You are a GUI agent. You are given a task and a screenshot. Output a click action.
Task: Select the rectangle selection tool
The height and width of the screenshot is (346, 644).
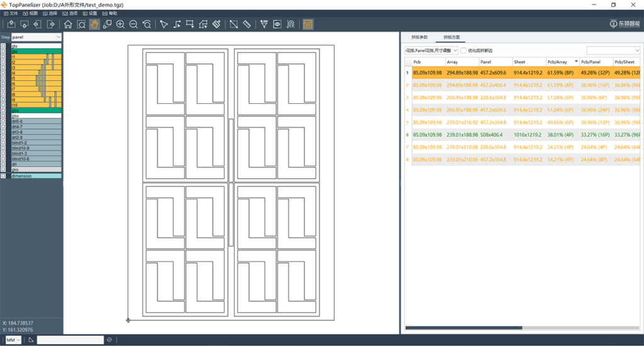click(190, 25)
